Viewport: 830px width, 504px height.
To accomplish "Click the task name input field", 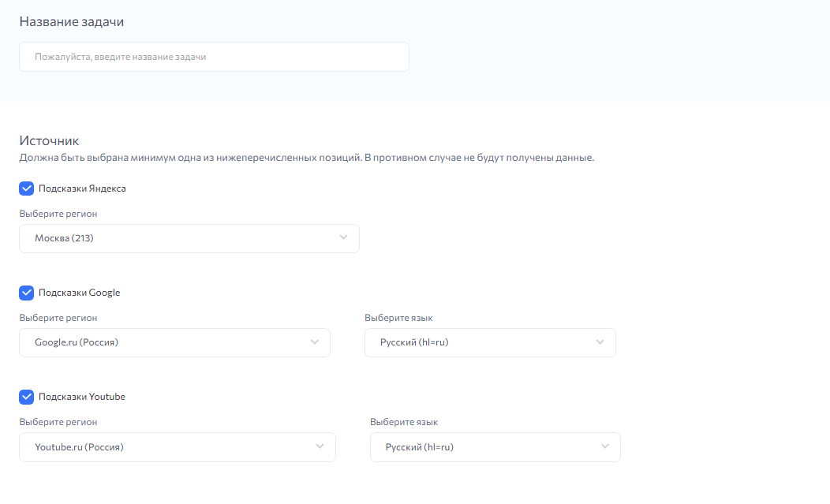I will 214,57.
